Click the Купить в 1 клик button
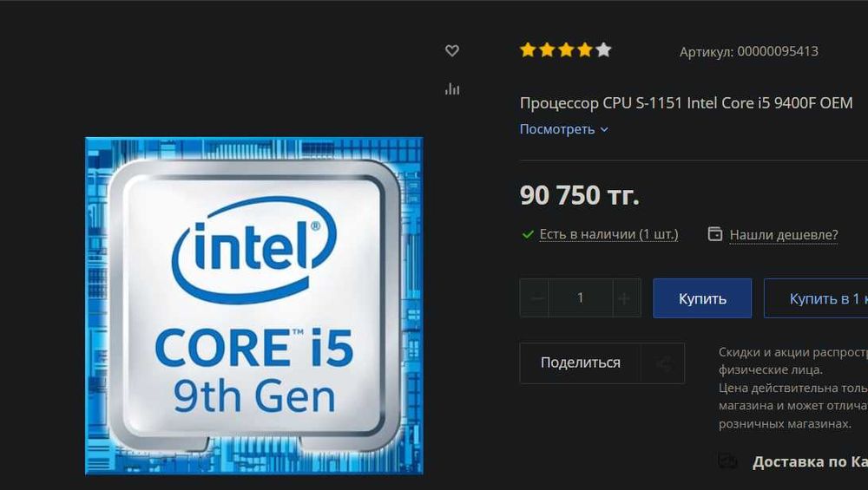Image resolution: width=868 pixels, height=490 pixels. (816, 298)
